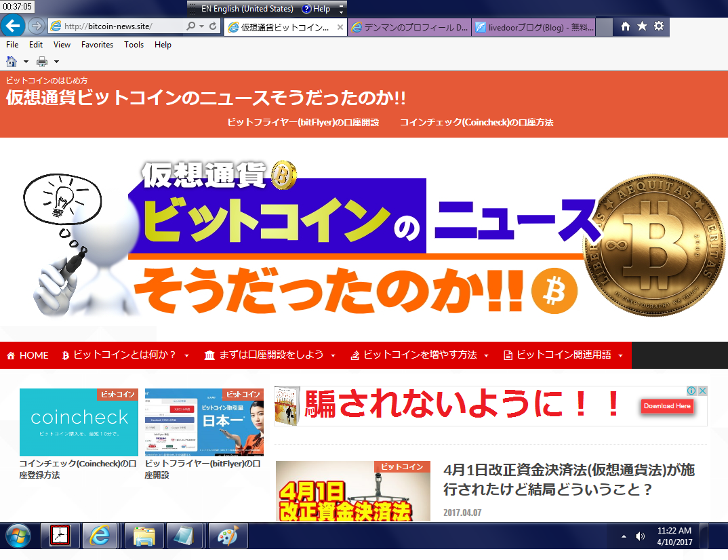Viewport: 728px width, 560px height.
Task: Click the 4月1日 改正資金決済法 article thumbnail
Action: coord(353,491)
